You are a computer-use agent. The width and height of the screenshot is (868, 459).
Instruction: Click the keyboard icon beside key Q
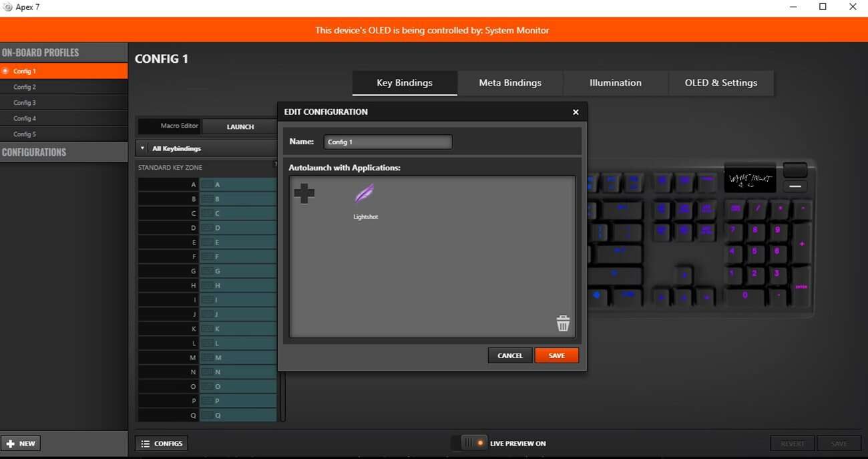pyautogui.click(x=208, y=416)
